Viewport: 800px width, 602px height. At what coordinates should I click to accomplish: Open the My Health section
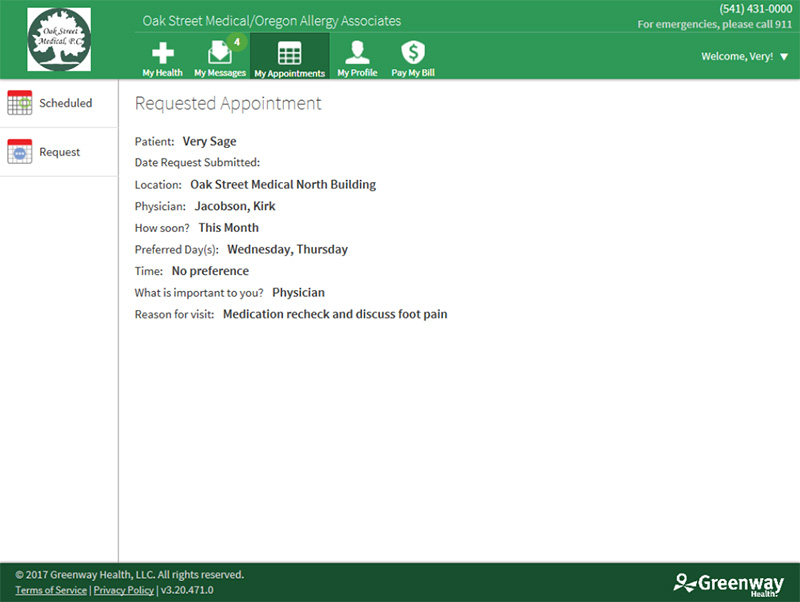coord(162,58)
